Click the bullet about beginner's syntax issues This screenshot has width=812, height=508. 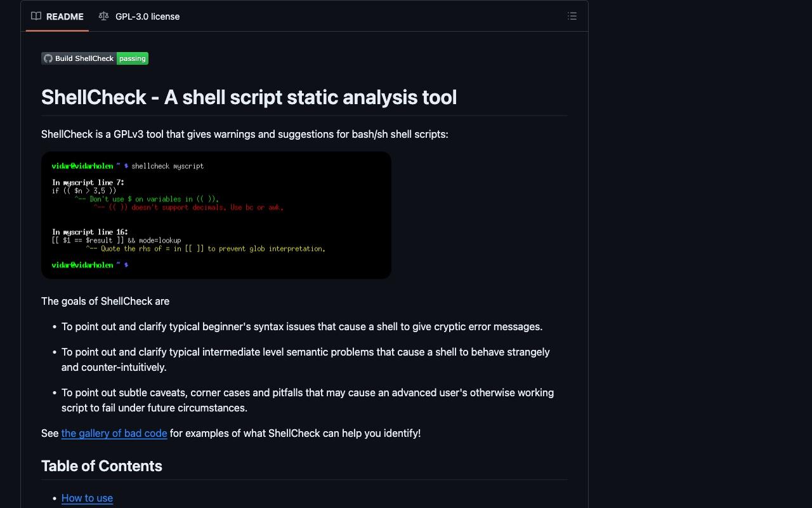point(302,326)
